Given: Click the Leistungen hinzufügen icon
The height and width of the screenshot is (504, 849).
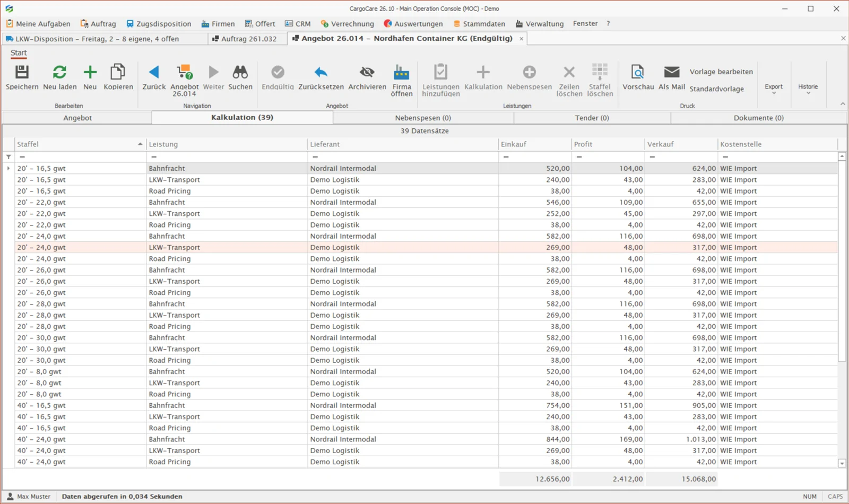Looking at the screenshot, I should click(x=440, y=72).
